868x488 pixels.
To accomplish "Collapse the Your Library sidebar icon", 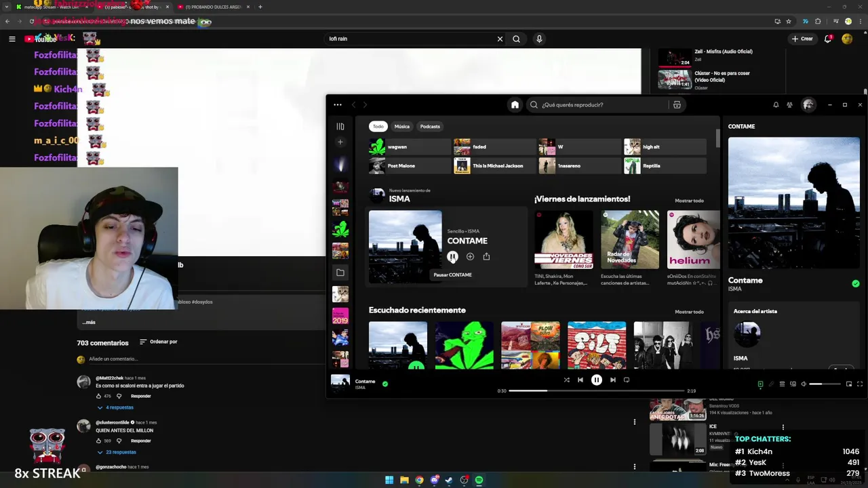I will coord(340,126).
